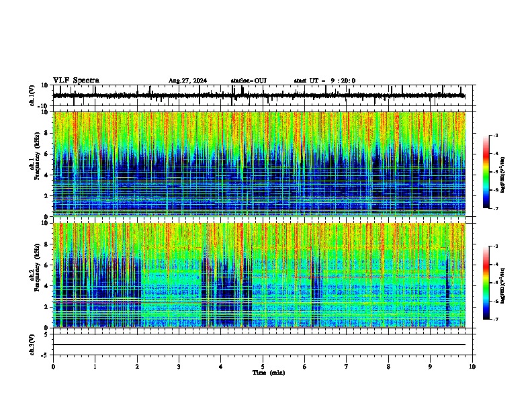Click the "start UT = 9 : 20: 0" text
Viewport: 532px width, 411px height.
coord(324,81)
